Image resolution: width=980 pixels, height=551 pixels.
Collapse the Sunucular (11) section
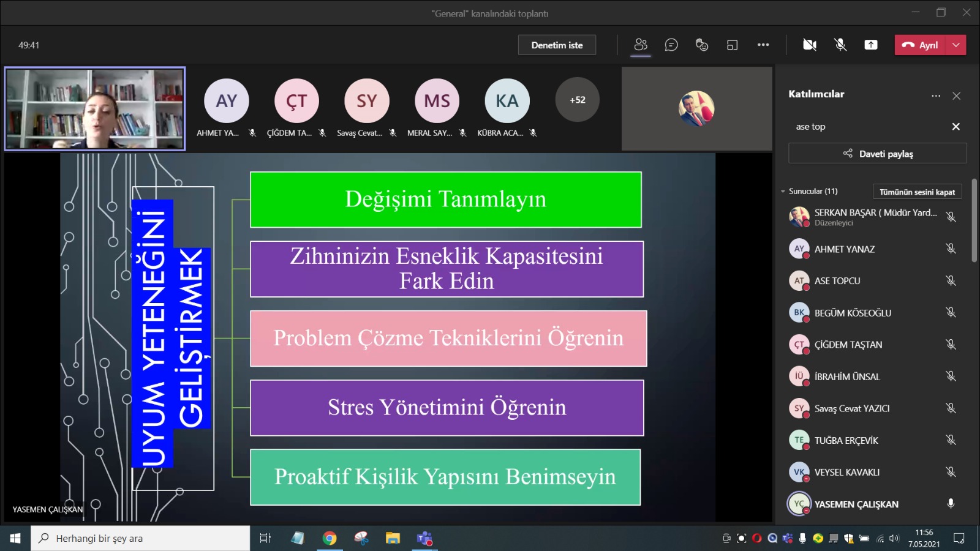[783, 191]
